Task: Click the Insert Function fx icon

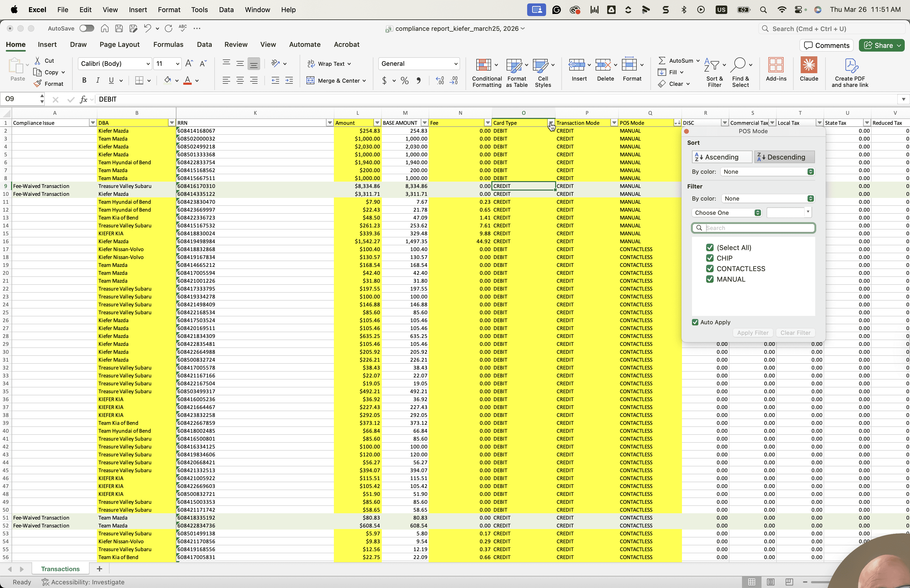Action: (83, 99)
